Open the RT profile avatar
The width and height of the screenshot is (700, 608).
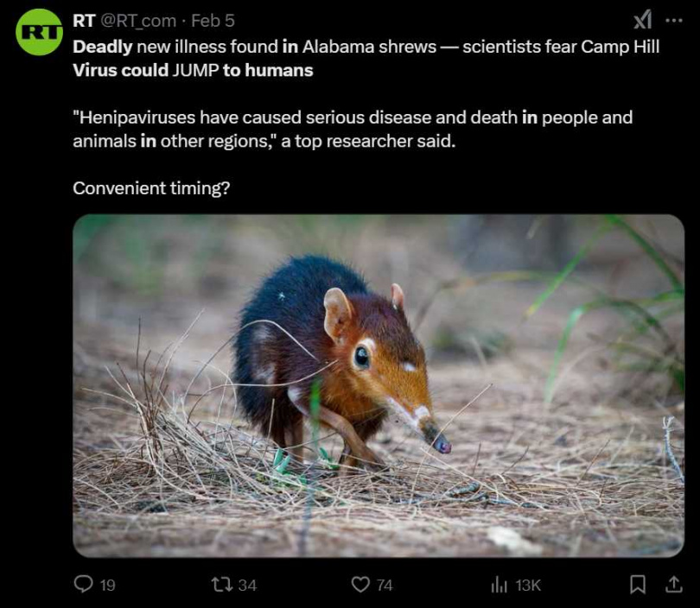[39, 32]
